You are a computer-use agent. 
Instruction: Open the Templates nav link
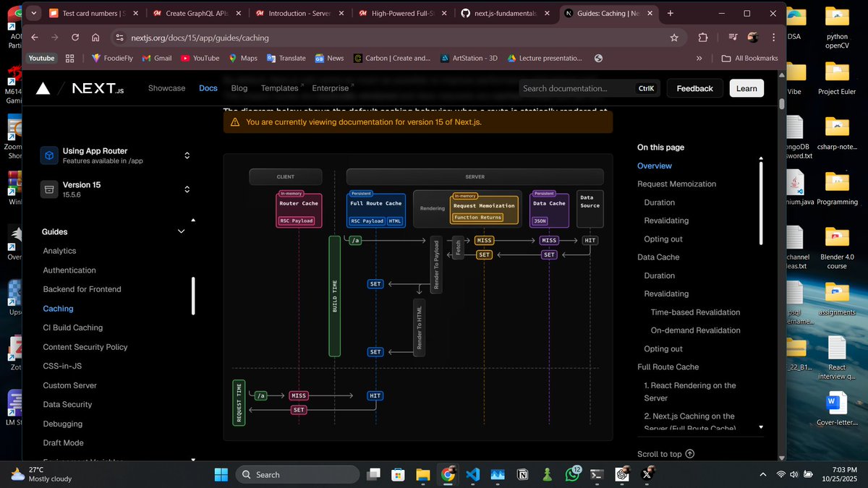pos(281,88)
